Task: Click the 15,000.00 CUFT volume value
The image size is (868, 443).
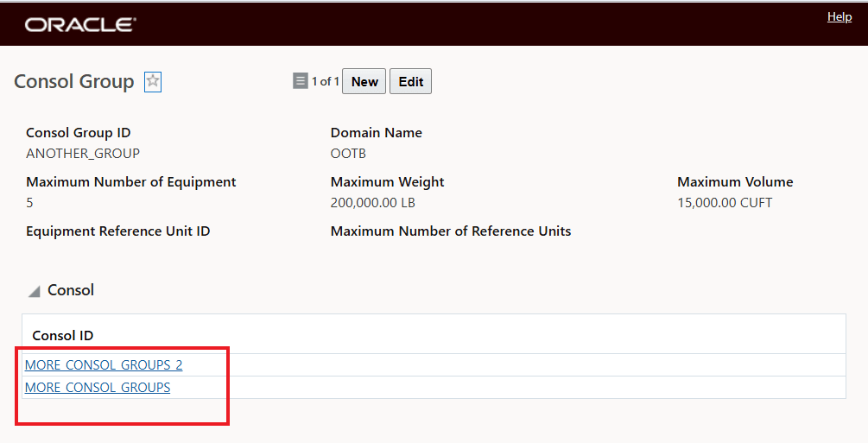Action: click(x=725, y=203)
